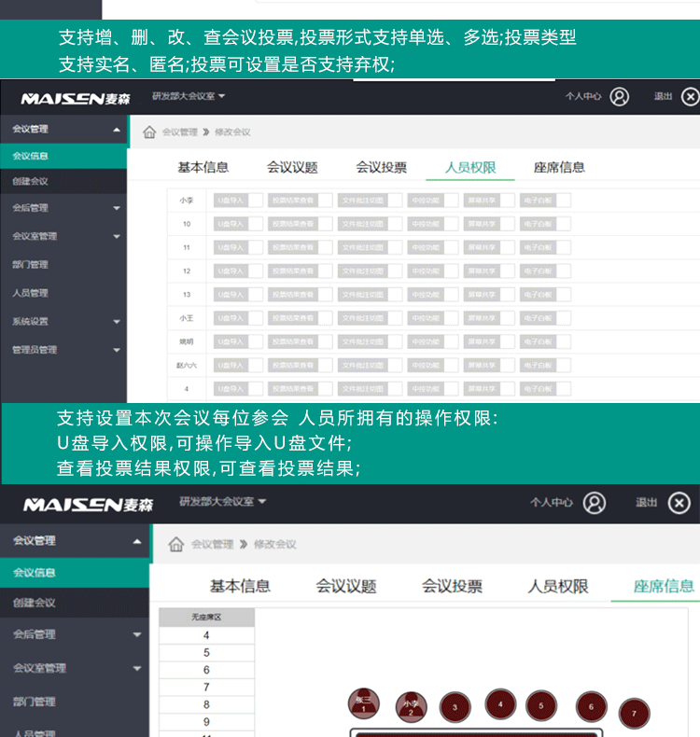The image size is (700, 737).
Task: Enable 屏幕共享 permission for 小王
Action: [x=507, y=317]
